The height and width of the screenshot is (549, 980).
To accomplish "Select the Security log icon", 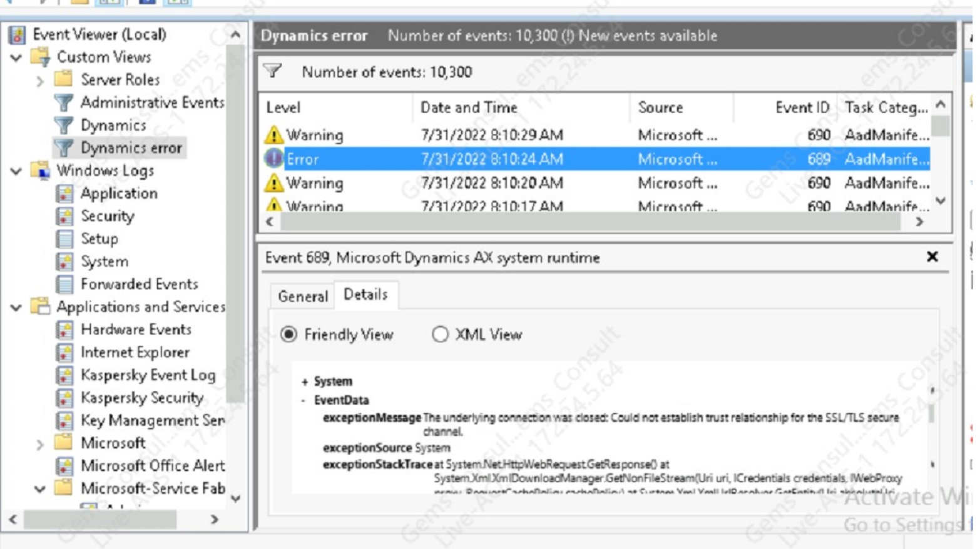I will (64, 216).
